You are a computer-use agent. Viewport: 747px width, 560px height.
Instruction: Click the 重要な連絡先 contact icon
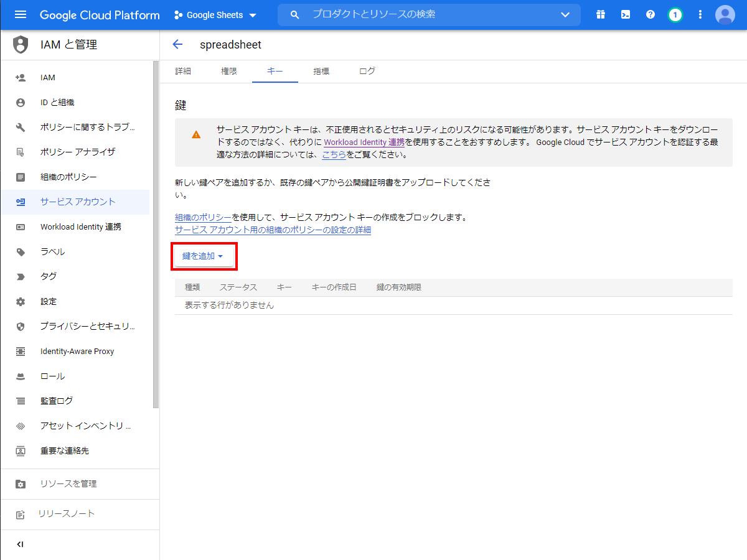tap(21, 451)
